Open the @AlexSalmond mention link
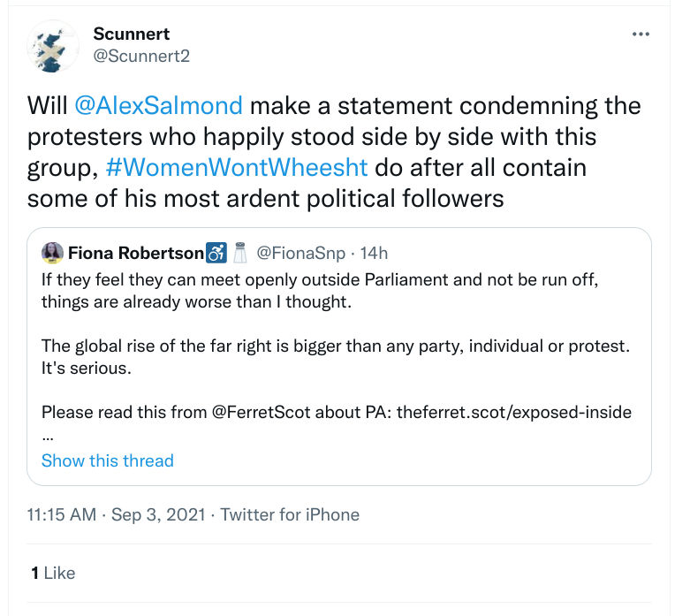The width and height of the screenshot is (690, 616). click(x=159, y=105)
